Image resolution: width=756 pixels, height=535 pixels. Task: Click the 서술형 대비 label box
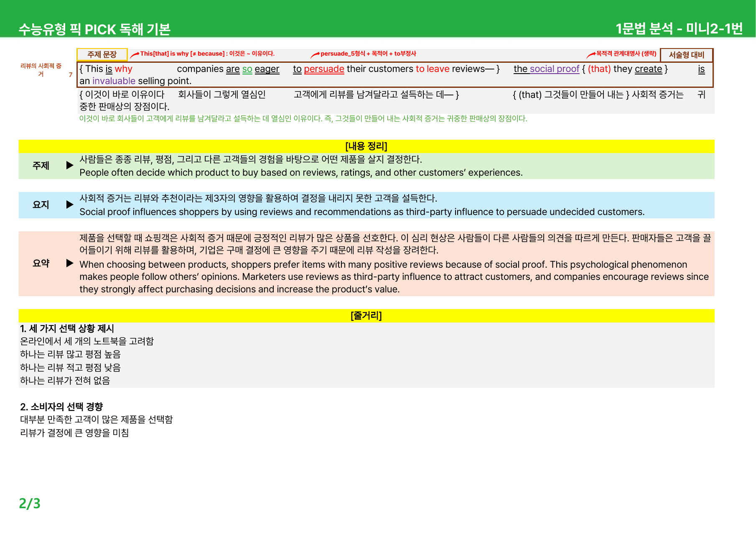point(687,55)
